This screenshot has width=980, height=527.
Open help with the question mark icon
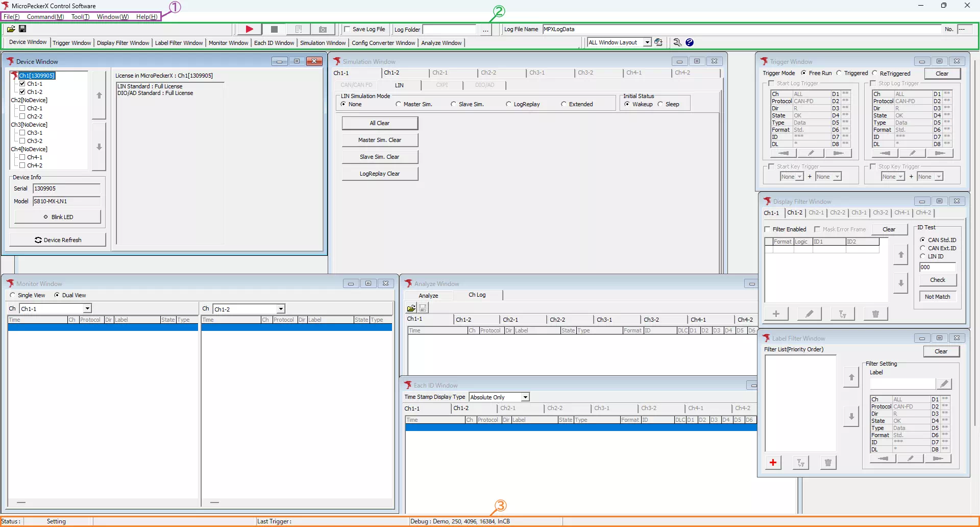(690, 42)
